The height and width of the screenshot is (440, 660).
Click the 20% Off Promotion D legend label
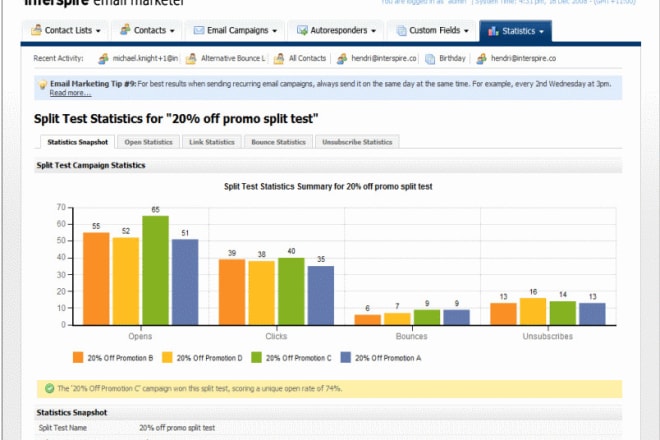[x=209, y=358]
